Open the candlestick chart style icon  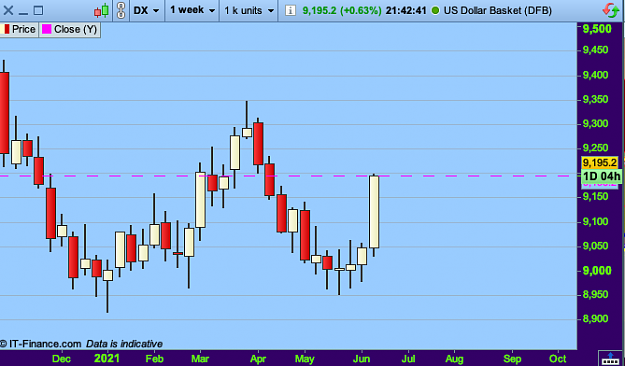pos(101,10)
